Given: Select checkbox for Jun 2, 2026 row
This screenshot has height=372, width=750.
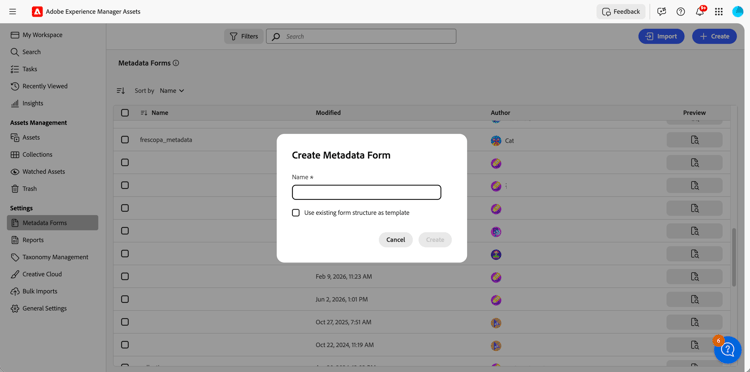Looking at the screenshot, I should click(x=125, y=299).
